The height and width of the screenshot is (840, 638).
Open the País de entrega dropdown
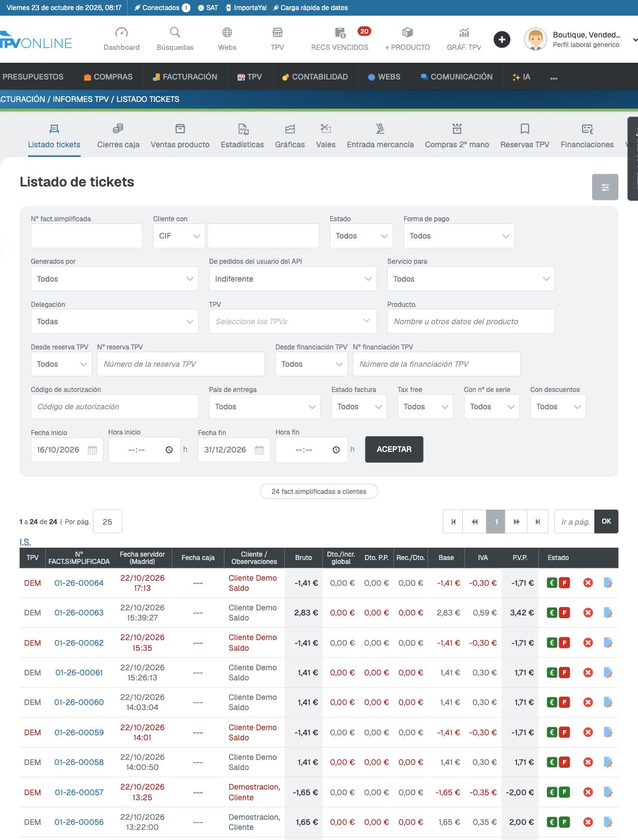[265, 407]
